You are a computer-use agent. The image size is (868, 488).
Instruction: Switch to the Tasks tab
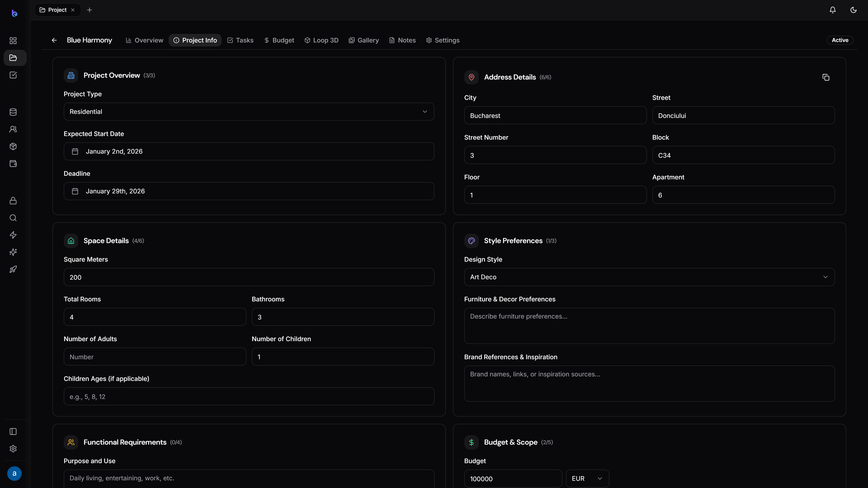pyautogui.click(x=240, y=40)
